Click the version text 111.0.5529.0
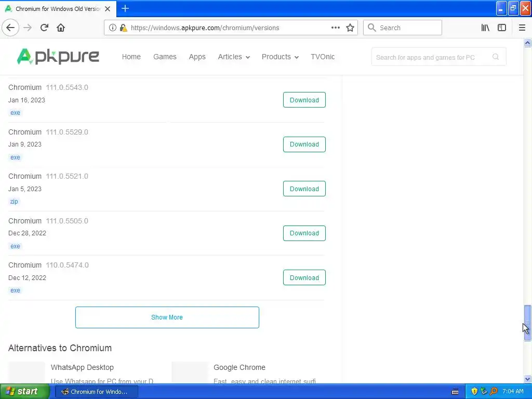The image size is (532, 399). (67, 132)
